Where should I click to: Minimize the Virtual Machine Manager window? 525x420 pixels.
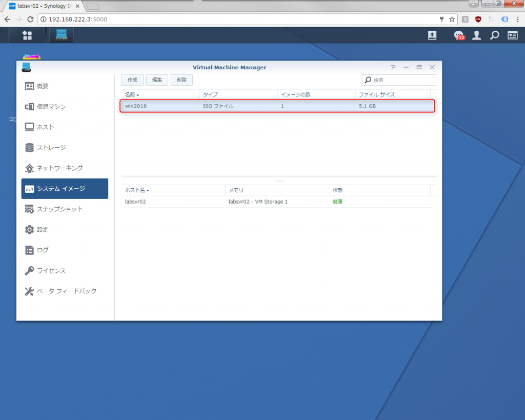tap(406, 67)
